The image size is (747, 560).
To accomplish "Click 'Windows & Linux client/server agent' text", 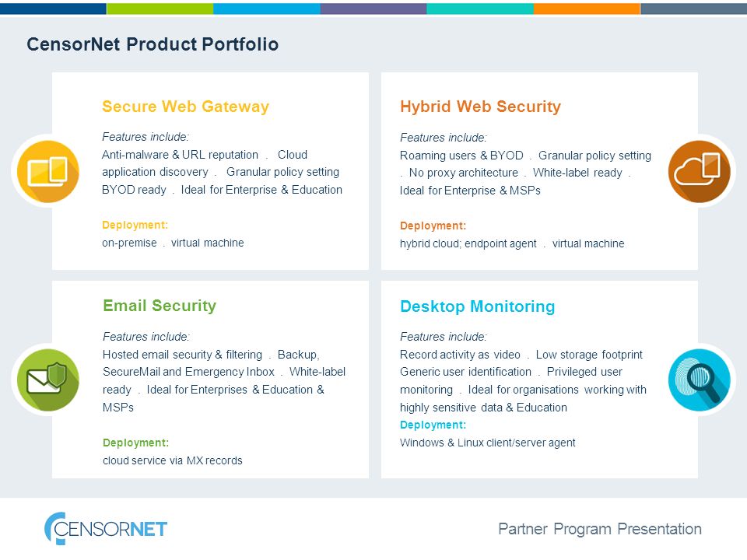I will (x=487, y=443).
